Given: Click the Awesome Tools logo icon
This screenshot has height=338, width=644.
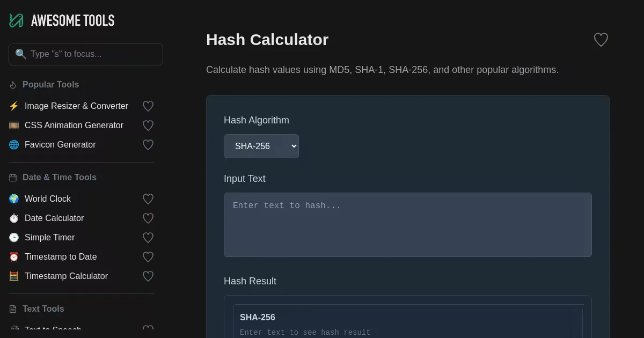Looking at the screenshot, I should point(16,20).
